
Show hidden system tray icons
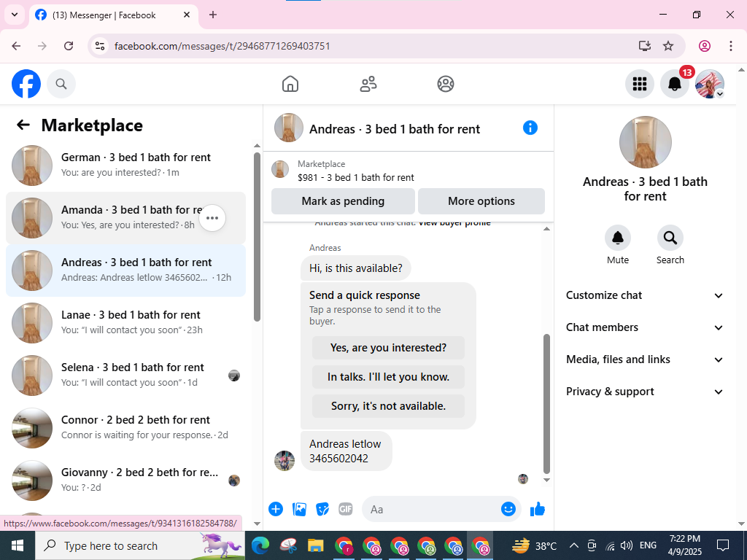pos(574,545)
